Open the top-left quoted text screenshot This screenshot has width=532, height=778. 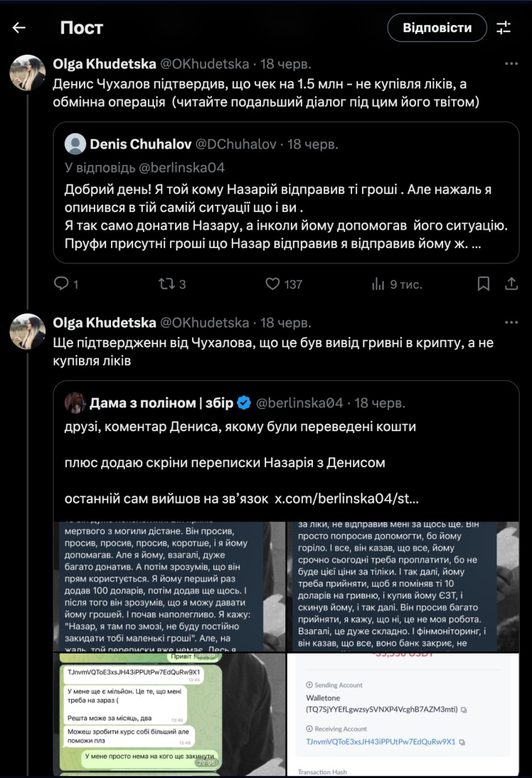pyautogui.click(x=170, y=586)
